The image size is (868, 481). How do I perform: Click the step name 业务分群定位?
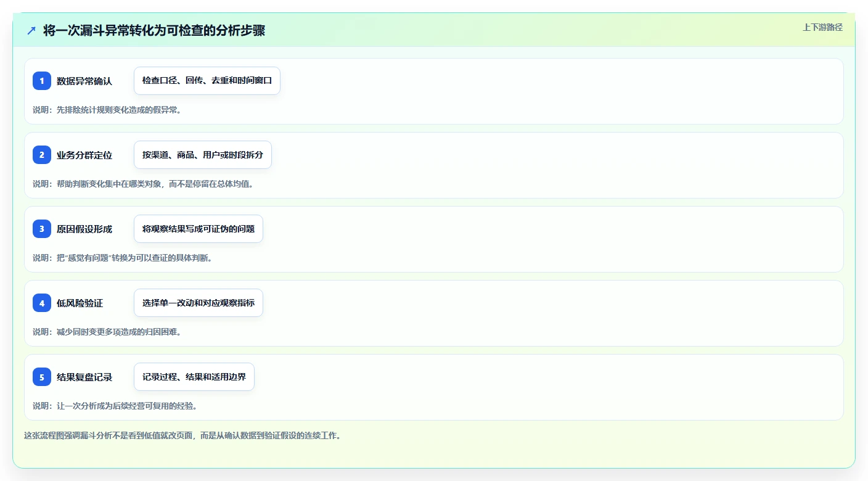coord(84,155)
